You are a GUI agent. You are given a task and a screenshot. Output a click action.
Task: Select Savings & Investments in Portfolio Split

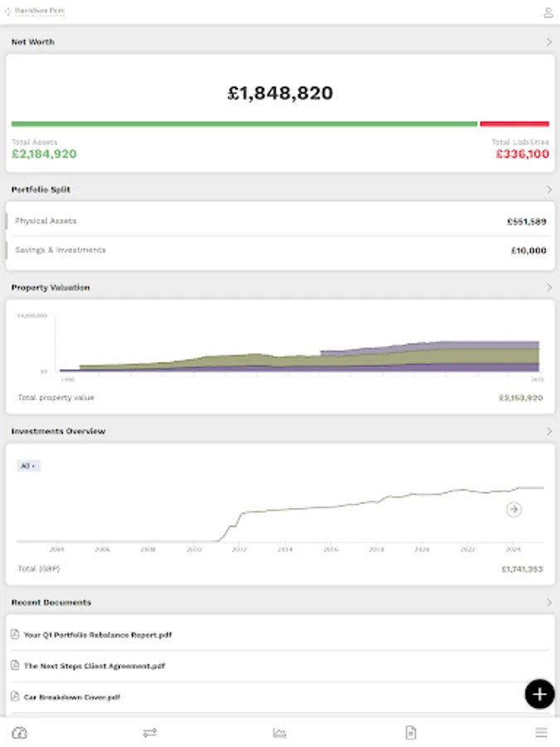280,250
